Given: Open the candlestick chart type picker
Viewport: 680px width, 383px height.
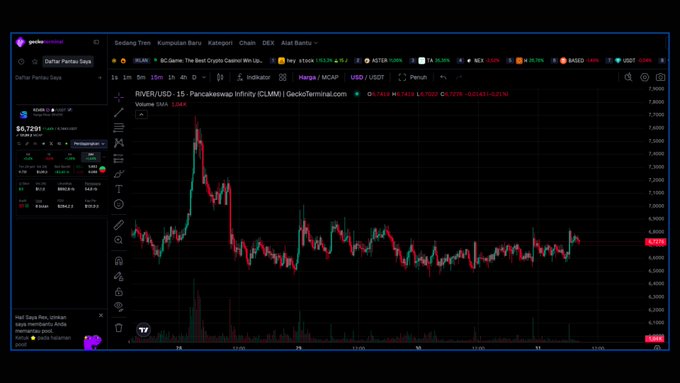Looking at the screenshot, I should point(220,77).
